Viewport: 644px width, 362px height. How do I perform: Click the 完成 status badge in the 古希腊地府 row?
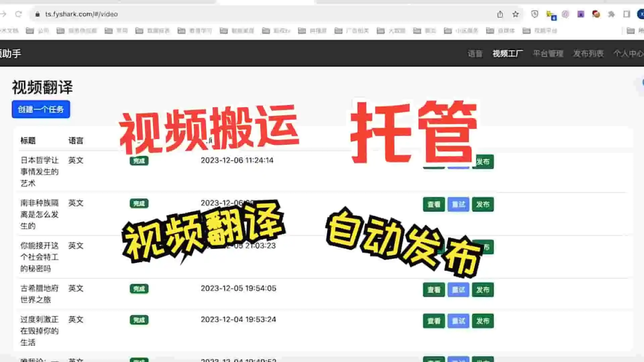pyautogui.click(x=139, y=289)
